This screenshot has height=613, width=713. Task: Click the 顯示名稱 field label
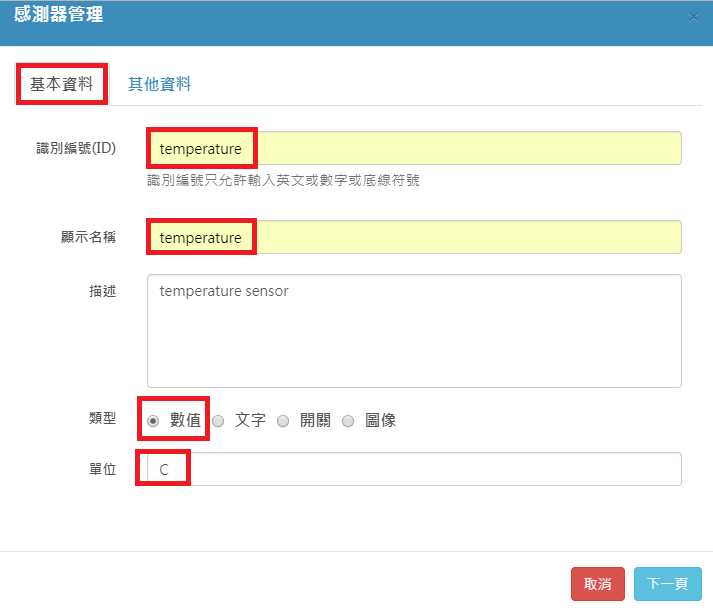coord(88,237)
